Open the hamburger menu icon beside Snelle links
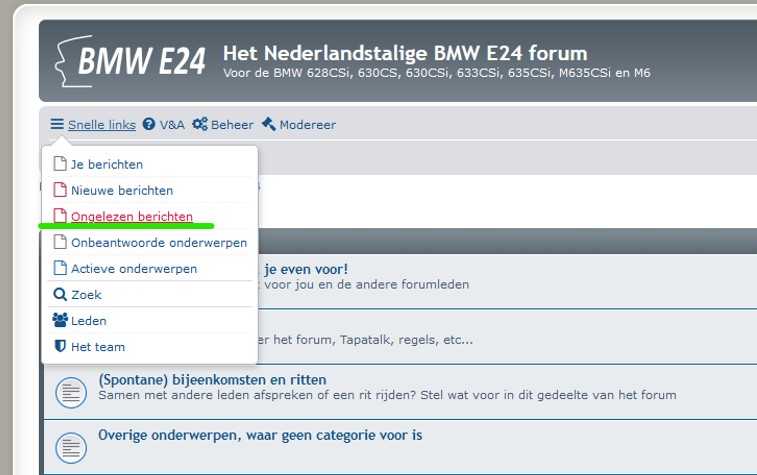The image size is (757, 475). (x=57, y=124)
